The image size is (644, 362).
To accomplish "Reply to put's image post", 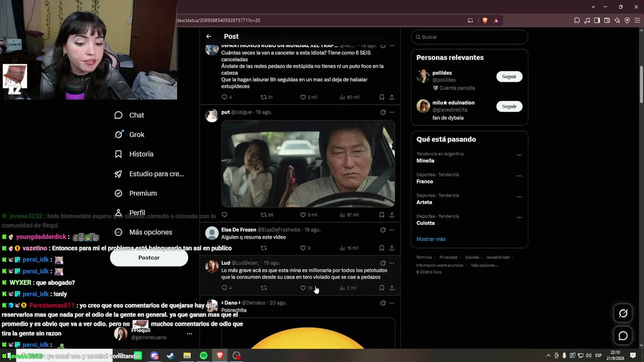I will pos(224,215).
